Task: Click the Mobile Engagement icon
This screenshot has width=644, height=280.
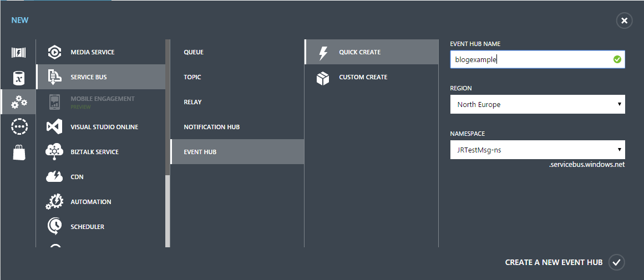Action: (55, 102)
